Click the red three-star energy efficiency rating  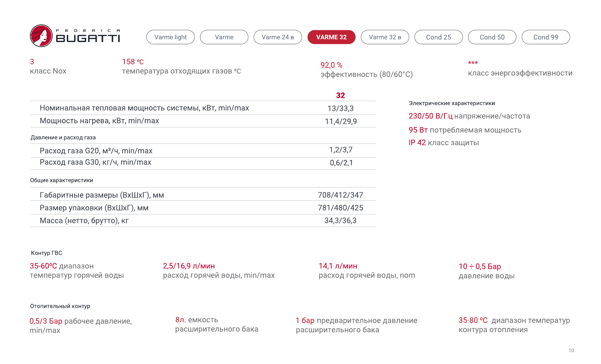(x=473, y=63)
